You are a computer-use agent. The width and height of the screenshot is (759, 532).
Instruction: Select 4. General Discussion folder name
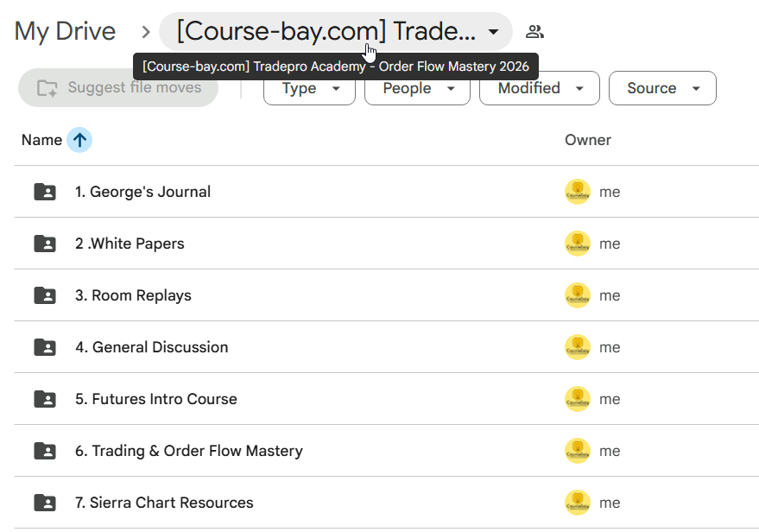click(151, 347)
